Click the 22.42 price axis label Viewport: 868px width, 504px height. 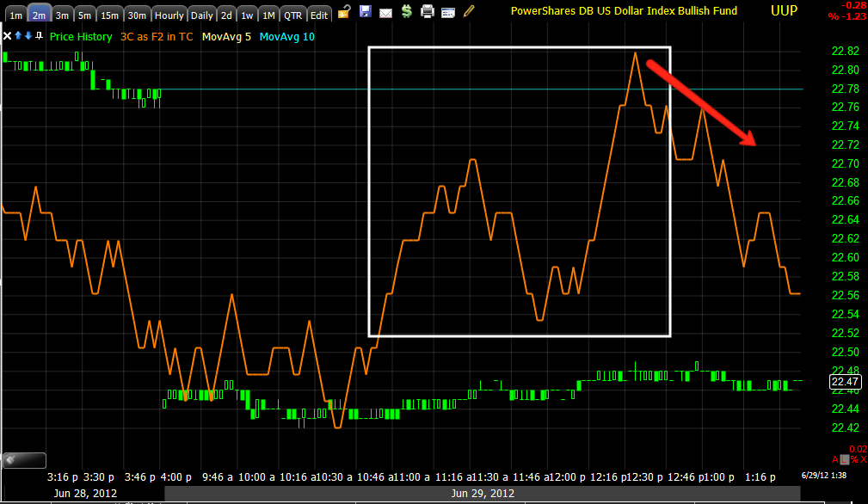tap(846, 427)
